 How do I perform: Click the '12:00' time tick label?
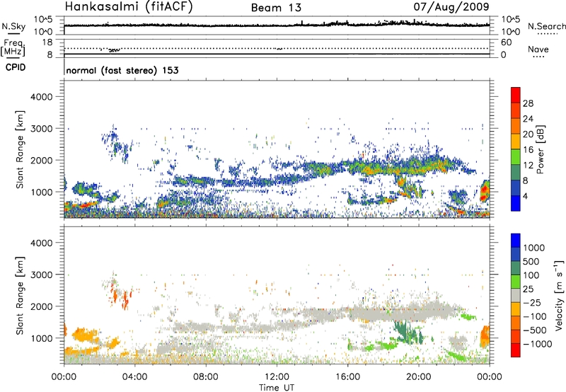click(x=277, y=376)
